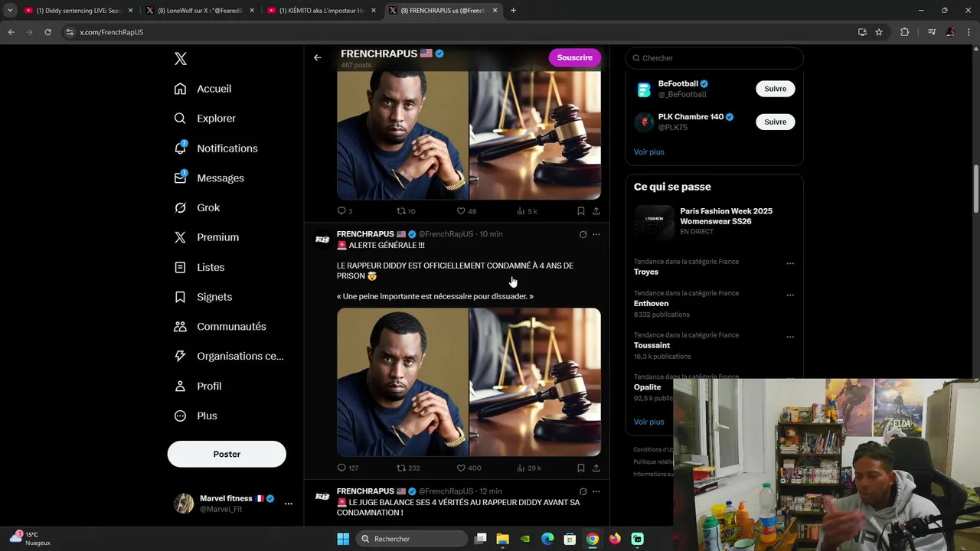Open the Troyes trending topic
The width and height of the screenshot is (980, 551).
click(646, 272)
